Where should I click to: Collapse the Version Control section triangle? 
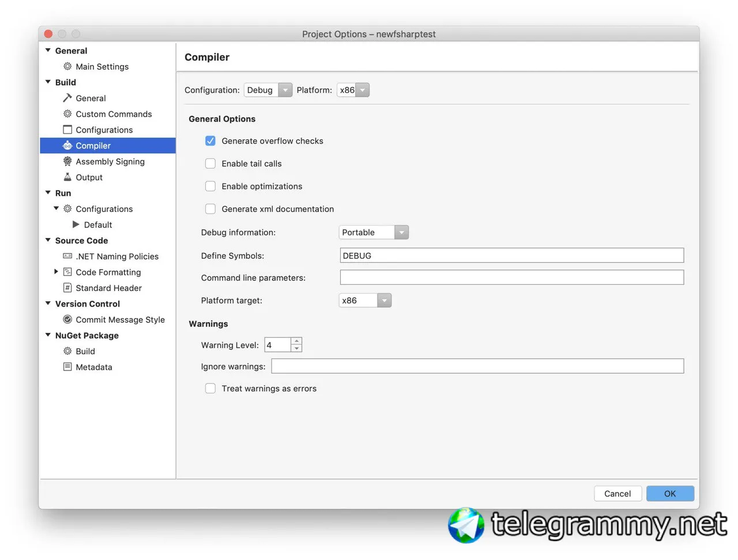click(x=48, y=304)
